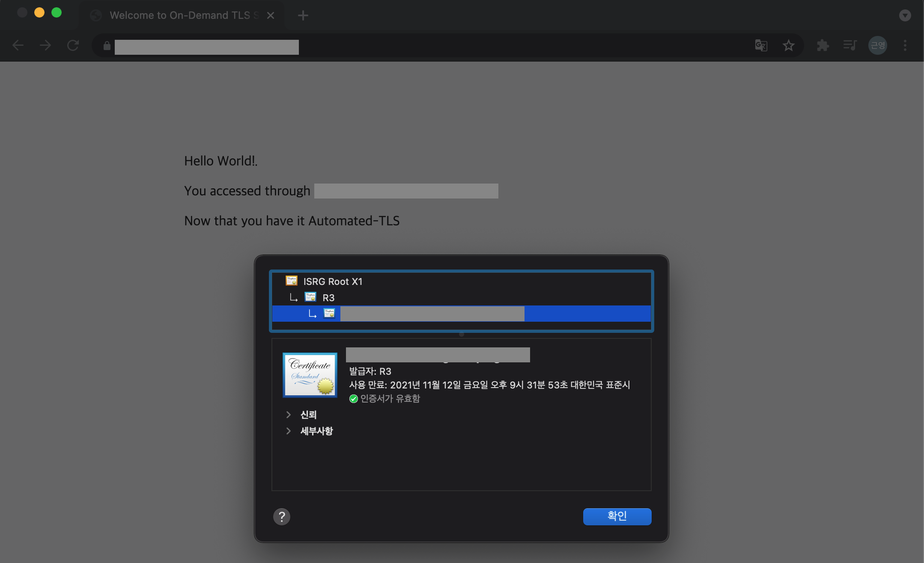Switch to Welcome to On-Demand TLS tab
924x563 pixels.
180,15
